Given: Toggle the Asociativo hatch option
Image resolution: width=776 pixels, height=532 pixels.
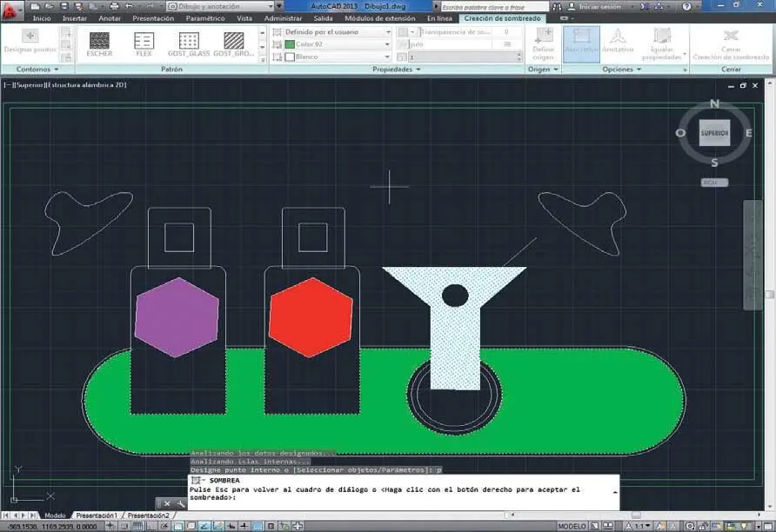Looking at the screenshot, I should coord(580,41).
